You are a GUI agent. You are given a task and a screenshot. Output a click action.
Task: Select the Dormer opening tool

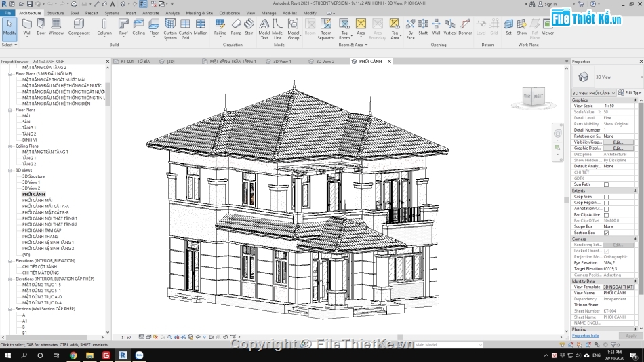coord(465,27)
